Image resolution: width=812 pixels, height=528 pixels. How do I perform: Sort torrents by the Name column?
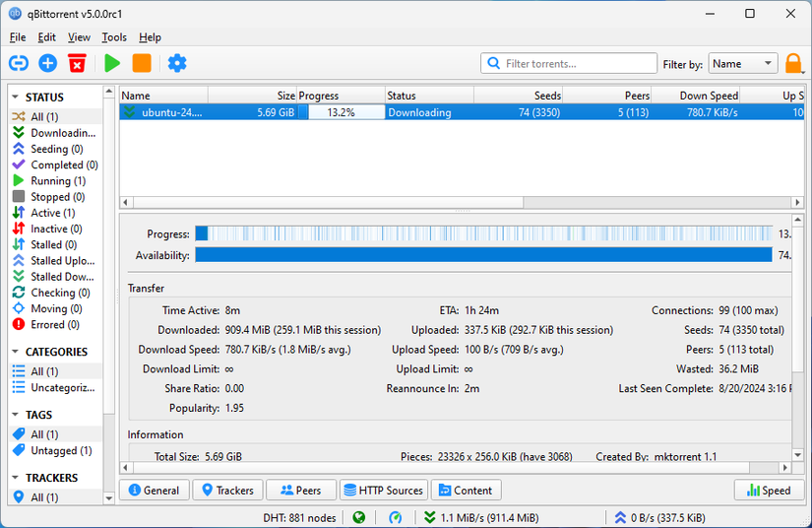(x=163, y=96)
